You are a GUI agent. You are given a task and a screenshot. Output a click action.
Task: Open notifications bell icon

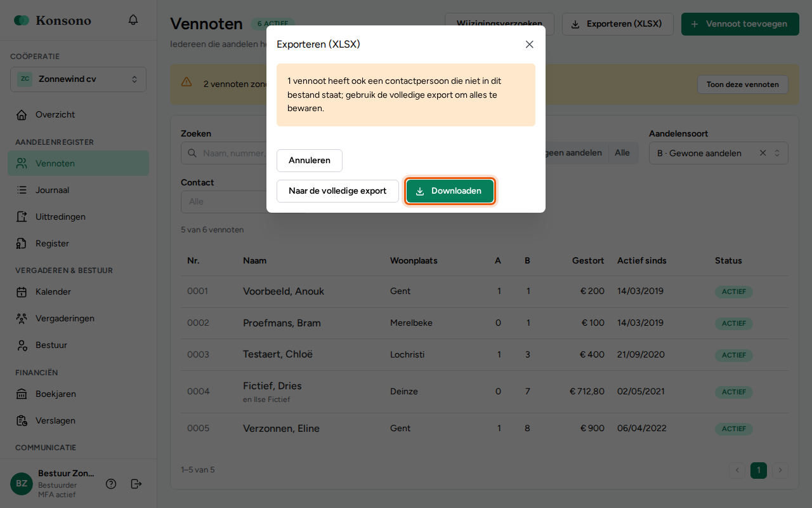click(x=133, y=20)
